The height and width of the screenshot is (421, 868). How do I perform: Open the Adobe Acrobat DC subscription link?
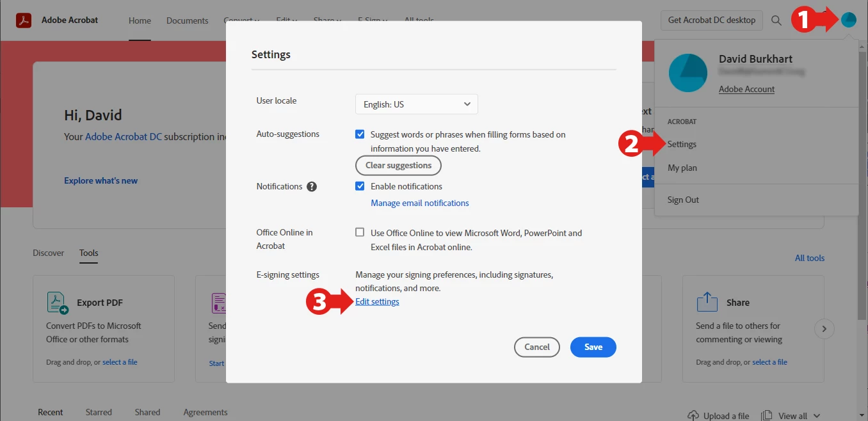pyautogui.click(x=124, y=136)
